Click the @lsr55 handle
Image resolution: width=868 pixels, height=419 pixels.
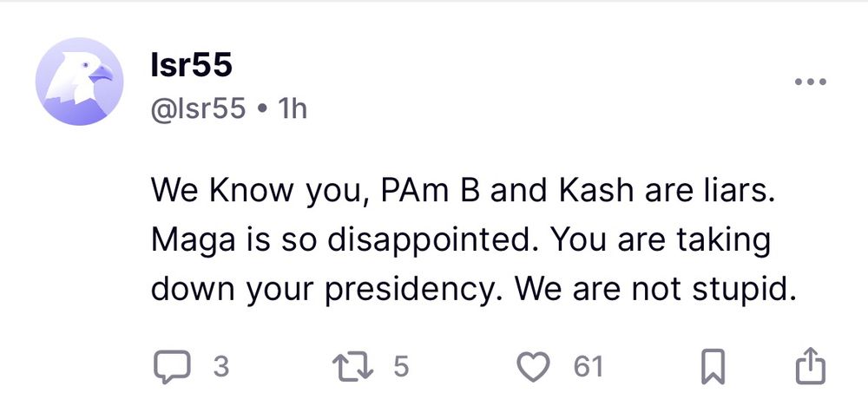pyautogui.click(x=198, y=109)
